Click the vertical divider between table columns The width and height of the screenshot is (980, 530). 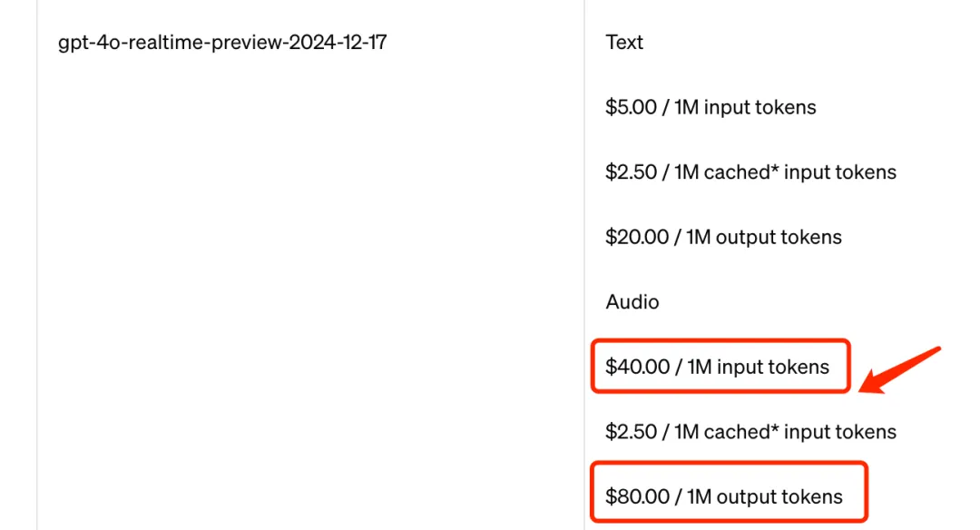pos(584,265)
